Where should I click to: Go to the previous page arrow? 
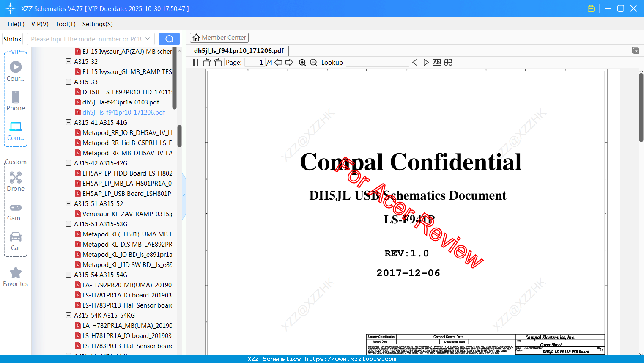(x=278, y=63)
